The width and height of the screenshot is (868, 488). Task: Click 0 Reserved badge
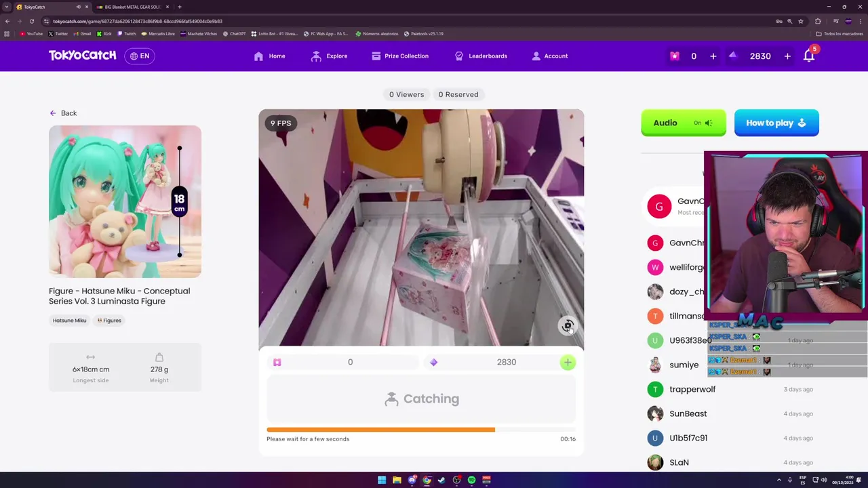(x=458, y=94)
